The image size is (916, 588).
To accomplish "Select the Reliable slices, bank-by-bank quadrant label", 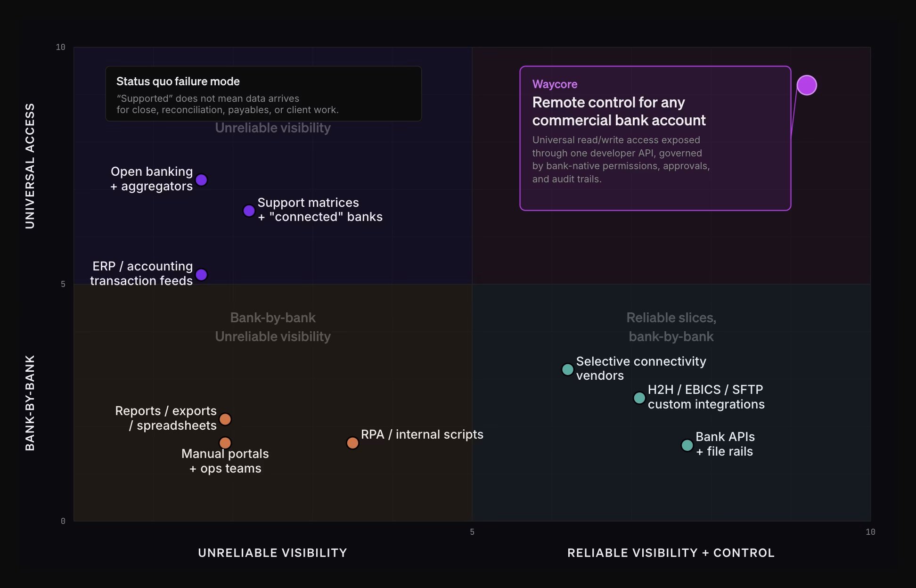I will tap(671, 327).
